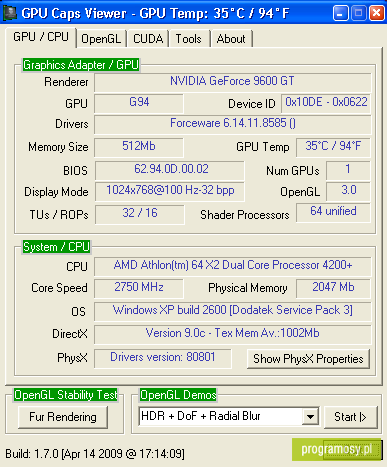Viewport: 387px width, 467px height.
Task: Click the Shader Processors label
Action: click(x=245, y=215)
